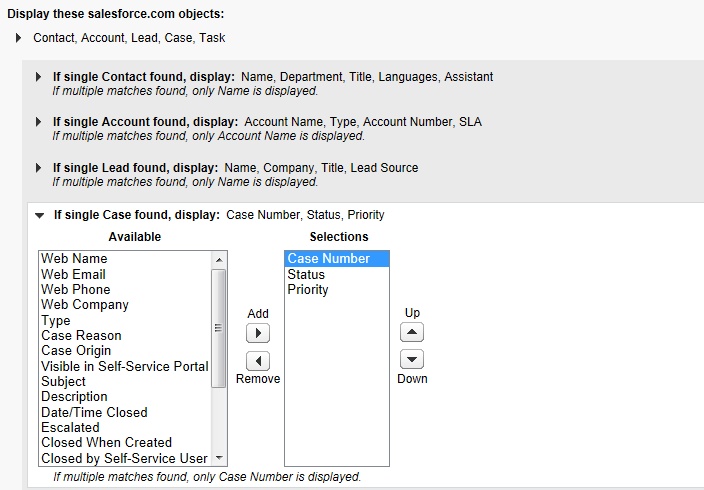This screenshot has height=490, width=704.
Task: Click the Add arrow button
Action: pos(257,333)
